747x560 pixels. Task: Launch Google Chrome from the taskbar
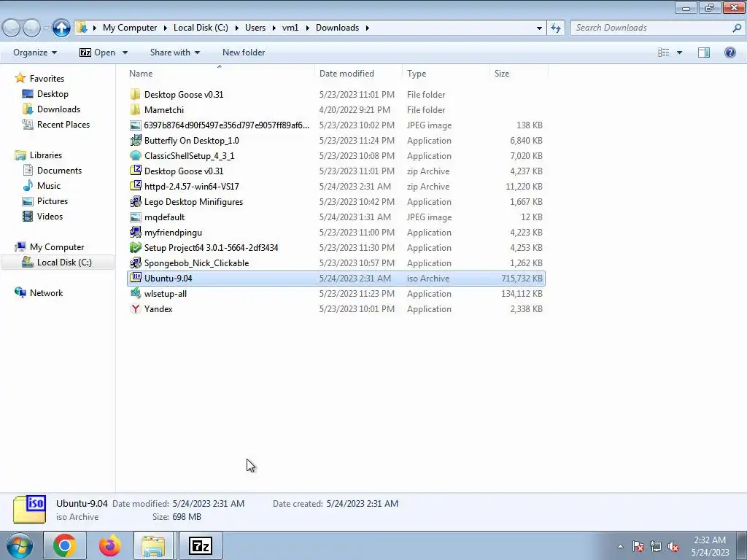point(65,546)
